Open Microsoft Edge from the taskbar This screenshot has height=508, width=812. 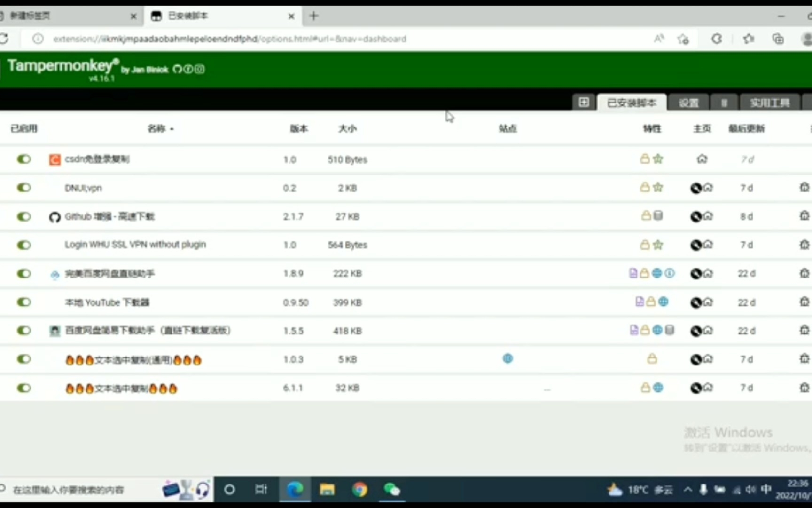tap(295, 490)
